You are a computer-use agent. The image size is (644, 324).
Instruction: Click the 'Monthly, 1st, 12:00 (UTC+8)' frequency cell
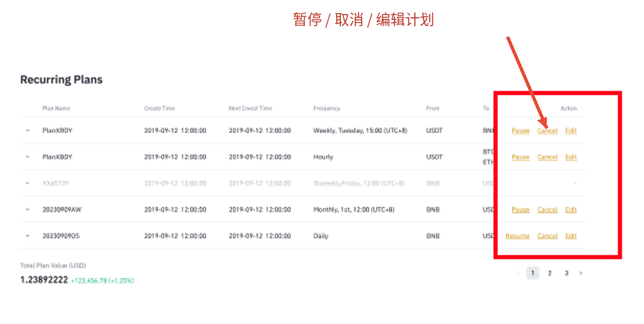[x=354, y=210]
